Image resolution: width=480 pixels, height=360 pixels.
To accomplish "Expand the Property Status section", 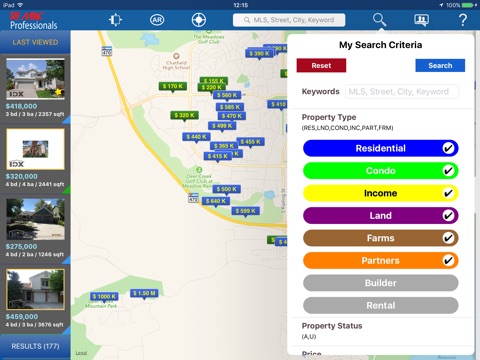I will [x=380, y=331].
